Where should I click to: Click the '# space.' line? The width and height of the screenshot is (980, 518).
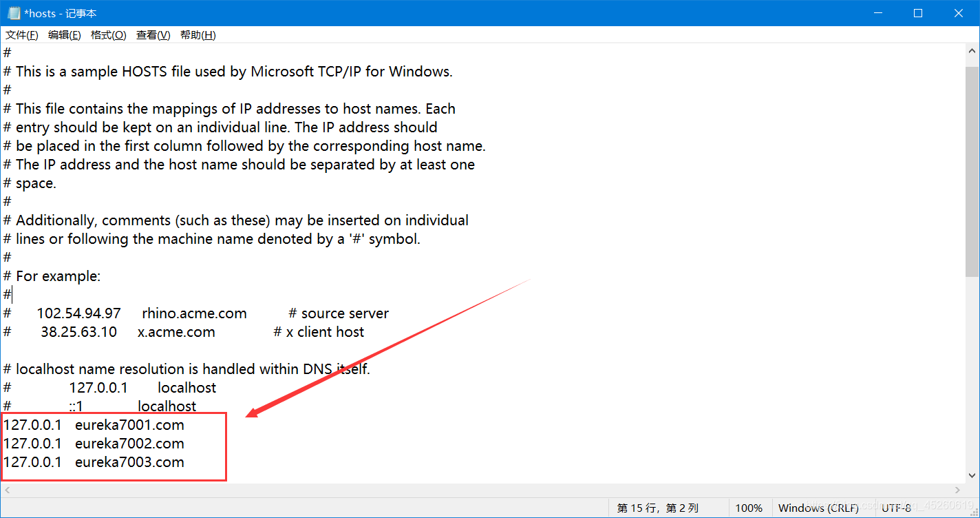click(x=30, y=183)
